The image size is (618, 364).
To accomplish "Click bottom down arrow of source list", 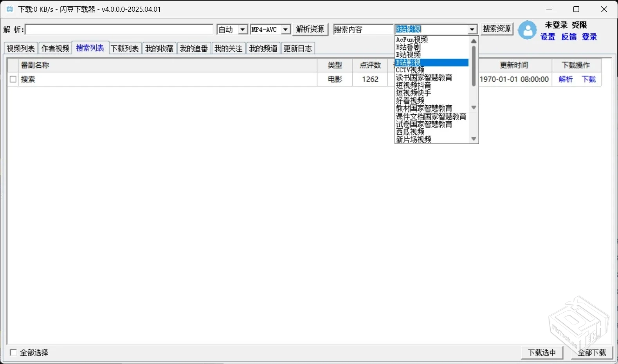I will (474, 139).
